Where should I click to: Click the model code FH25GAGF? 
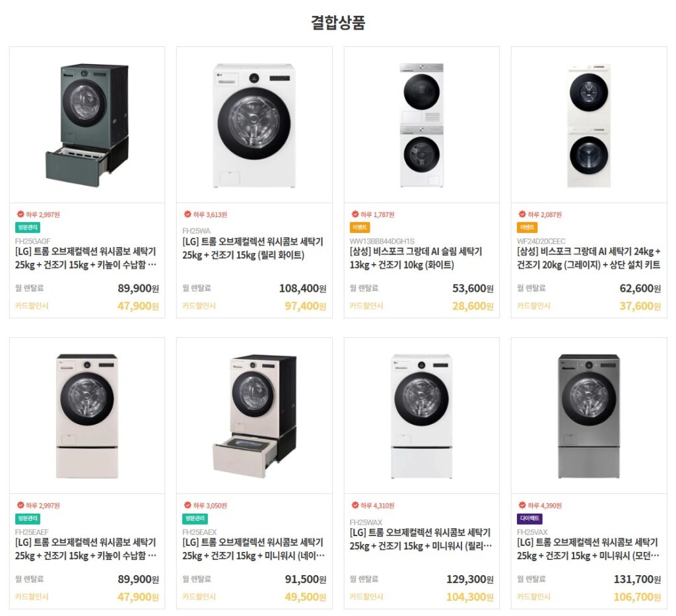coord(32,242)
